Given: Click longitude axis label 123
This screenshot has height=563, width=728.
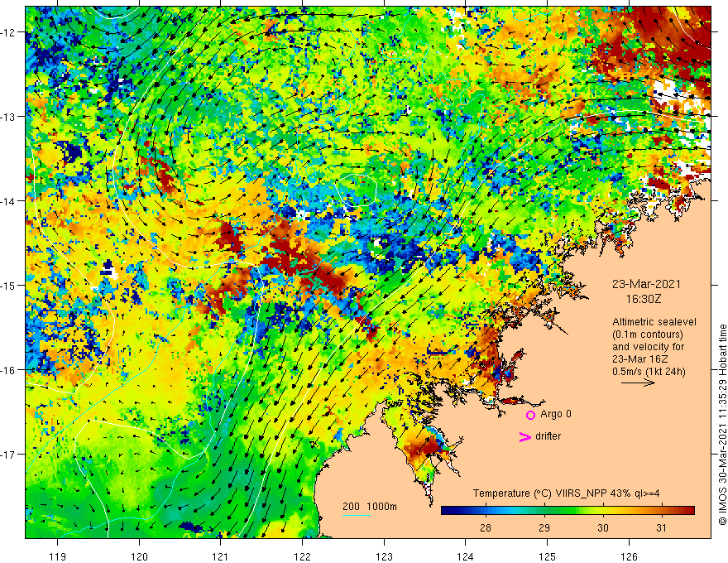Looking at the screenshot, I should (384, 556).
